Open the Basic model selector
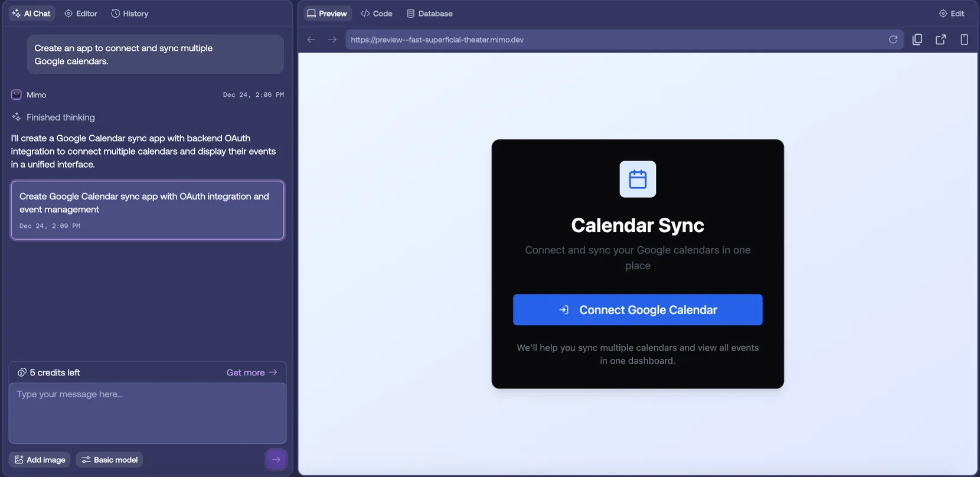The height and width of the screenshot is (477, 980). [109, 460]
